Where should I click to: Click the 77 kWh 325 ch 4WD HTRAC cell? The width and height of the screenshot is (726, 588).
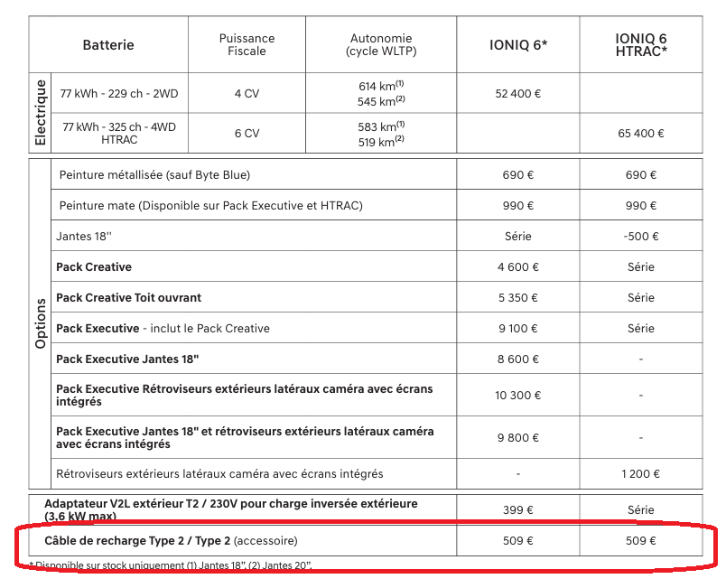119,133
